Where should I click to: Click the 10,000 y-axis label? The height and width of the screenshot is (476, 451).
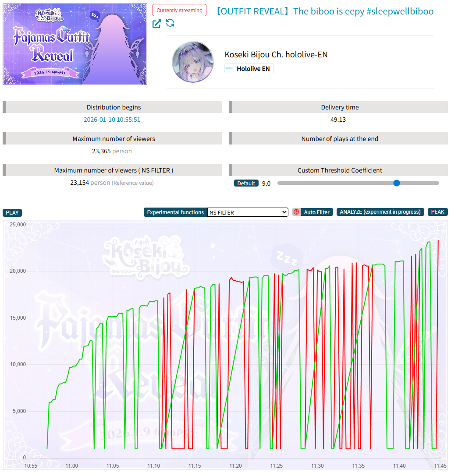(x=18, y=364)
